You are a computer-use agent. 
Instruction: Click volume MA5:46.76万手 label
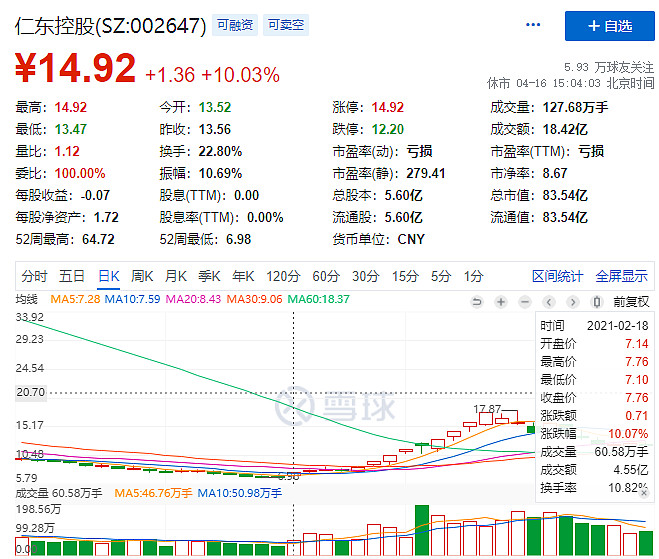(x=153, y=493)
